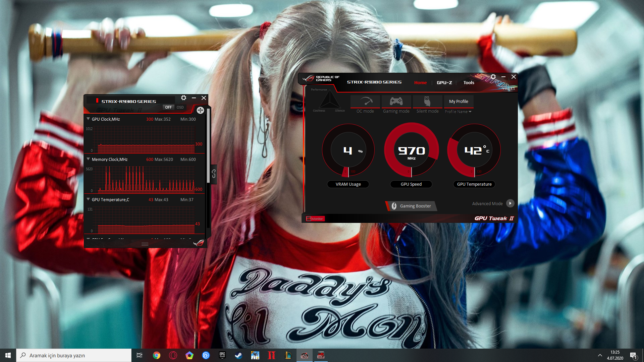Click the link chain icon on monitor panel
This screenshot has height=362, width=644.
tap(214, 174)
